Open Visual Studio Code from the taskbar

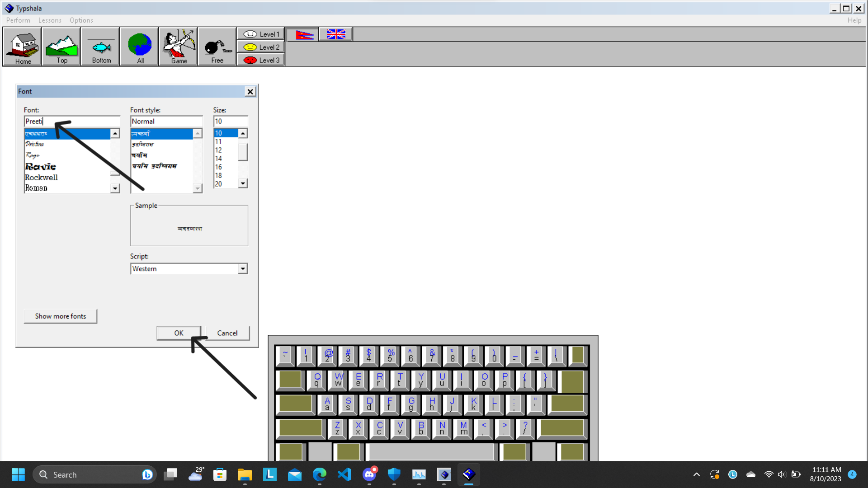click(344, 474)
